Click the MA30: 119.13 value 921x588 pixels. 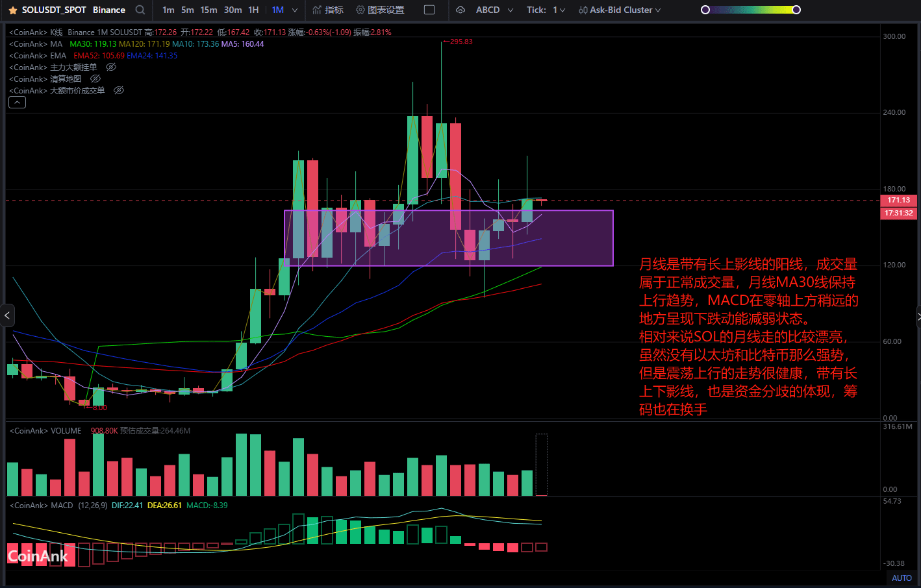coord(93,43)
